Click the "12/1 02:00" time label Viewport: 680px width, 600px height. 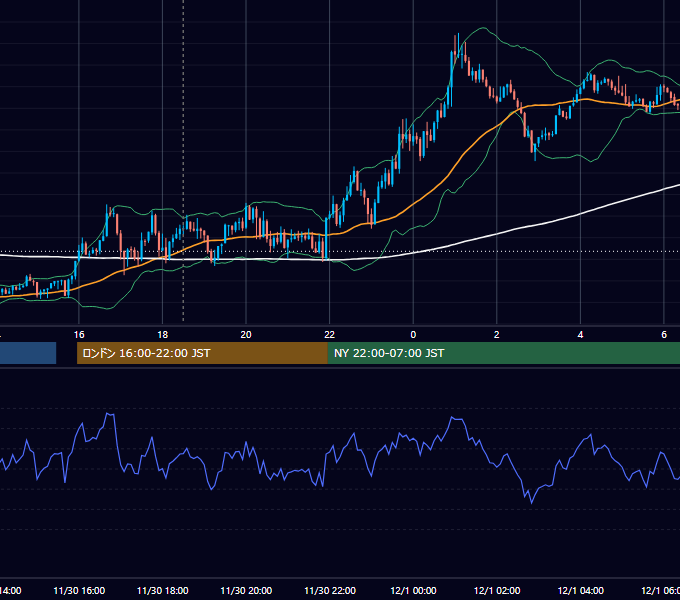(497, 590)
